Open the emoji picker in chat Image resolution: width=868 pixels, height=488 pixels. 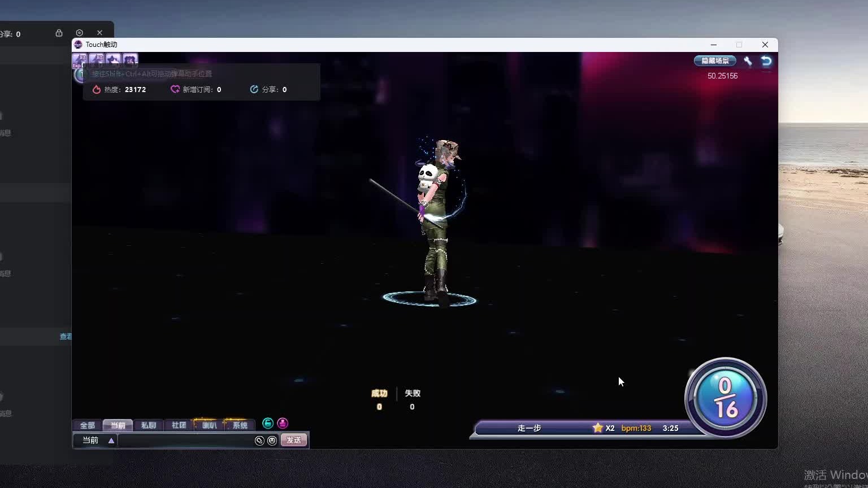coord(272,441)
